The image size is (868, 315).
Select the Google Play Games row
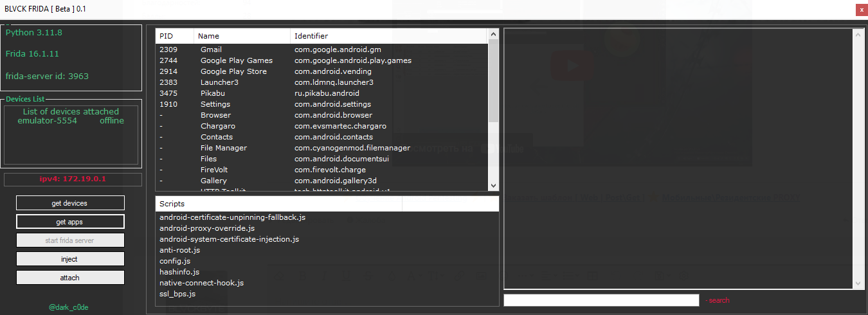point(321,60)
